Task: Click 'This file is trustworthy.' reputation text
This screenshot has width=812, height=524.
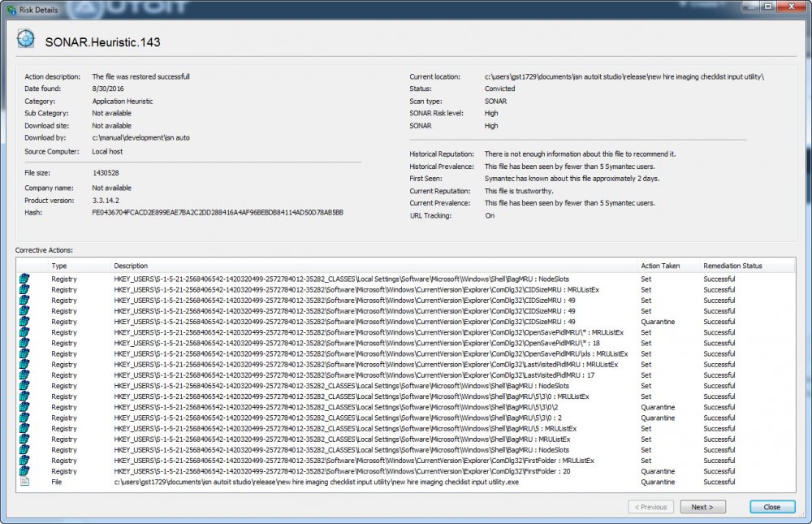Action: pyautogui.click(x=519, y=191)
